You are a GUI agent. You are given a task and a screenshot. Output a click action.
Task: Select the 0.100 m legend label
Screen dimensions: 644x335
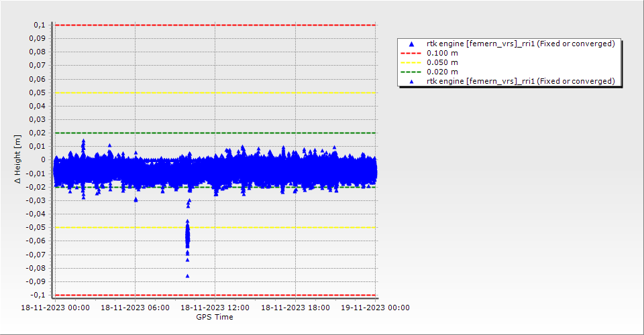[442, 53]
